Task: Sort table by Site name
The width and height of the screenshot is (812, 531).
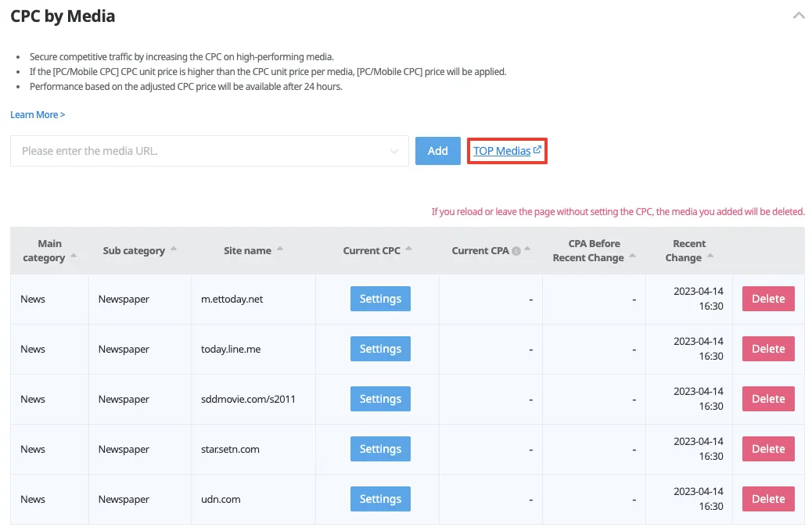Action: pos(280,249)
